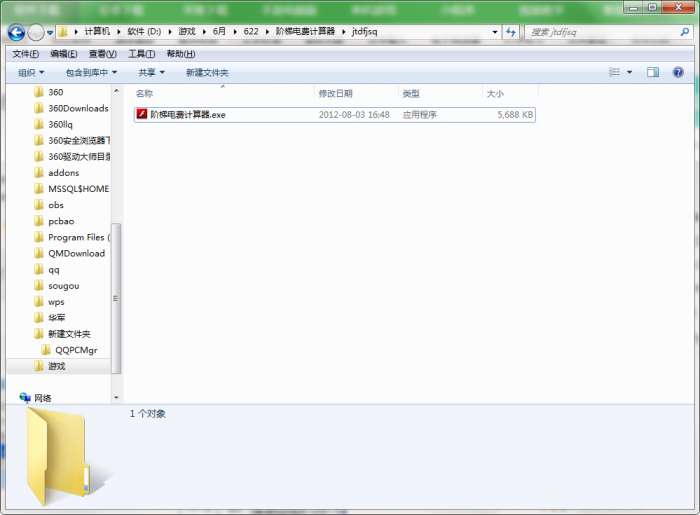Click 游戏 breadcrumb segment in address bar
700x515 pixels.
[x=187, y=31]
